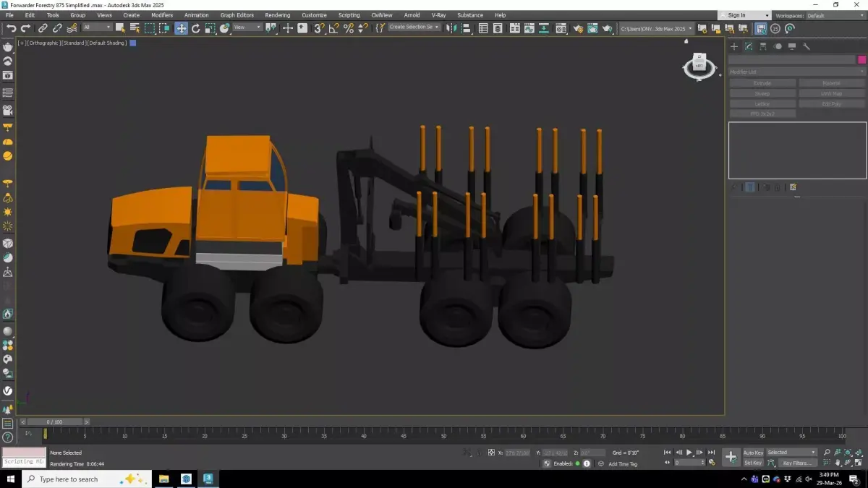The image size is (868, 488).
Task: Open the Material Editor icon
Action: coord(561,28)
